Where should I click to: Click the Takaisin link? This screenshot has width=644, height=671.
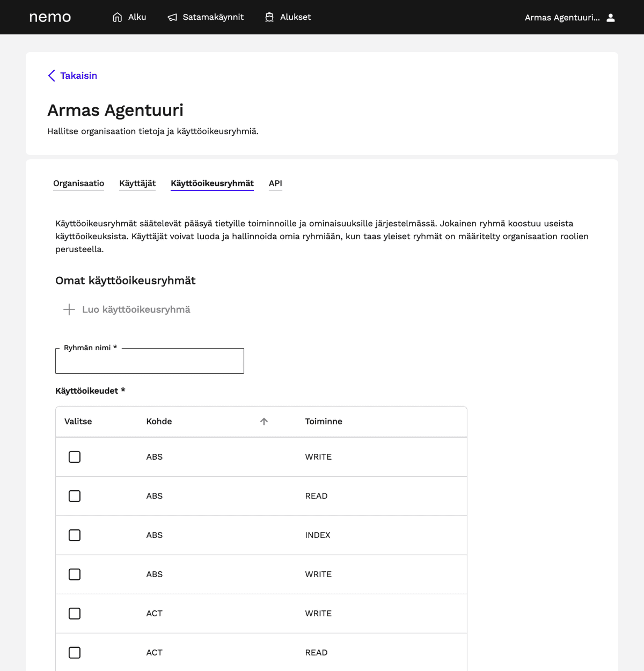click(x=78, y=76)
